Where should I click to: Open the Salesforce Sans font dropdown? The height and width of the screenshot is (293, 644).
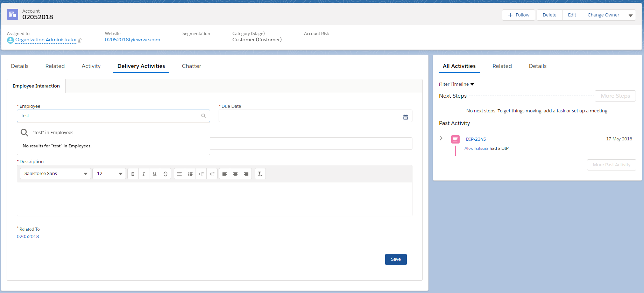55,174
